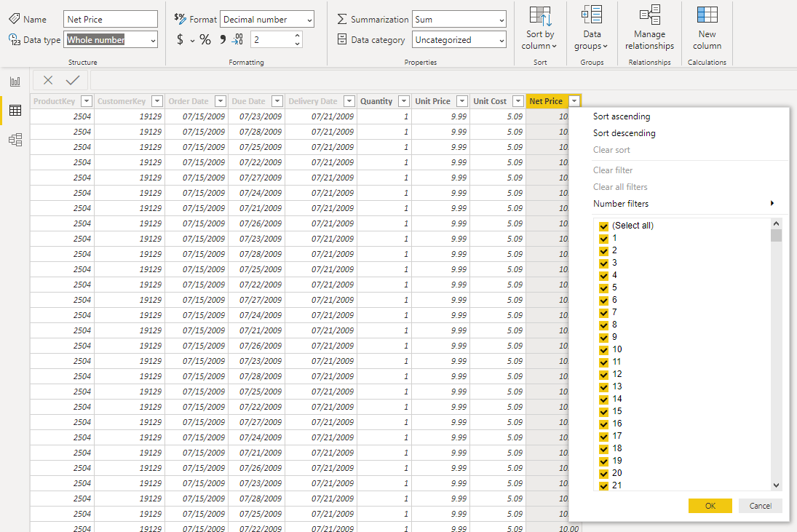Choose Sort descending
Viewport: 797px width, 532px height.
pyautogui.click(x=624, y=133)
